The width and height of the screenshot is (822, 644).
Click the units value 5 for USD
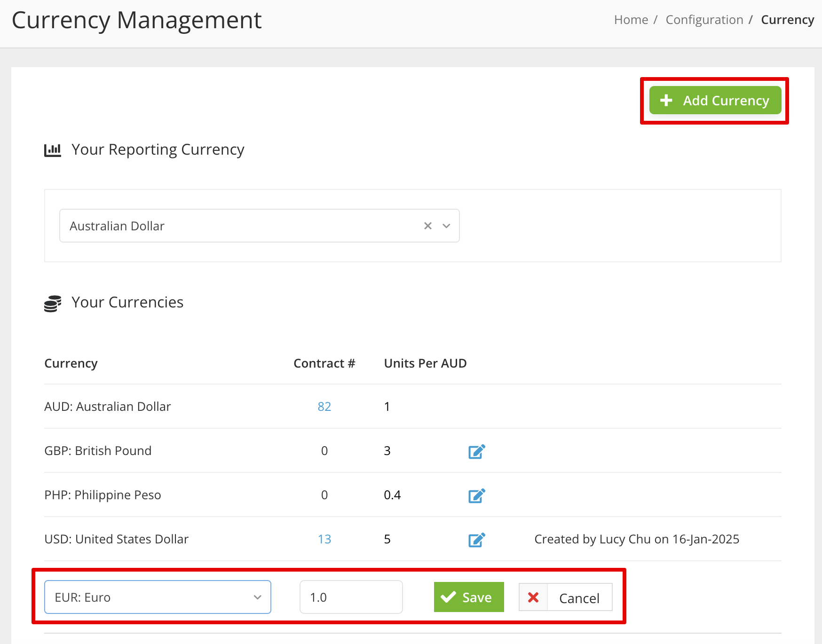click(x=387, y=539)
